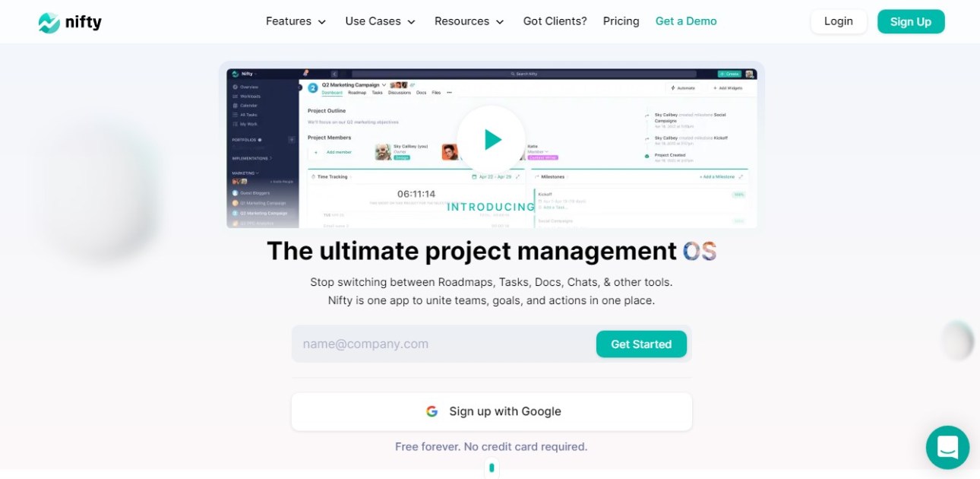Click the scroll-down mouse indicator icon
This screenshot has height=479, width=980.
(x=492, y=467)
